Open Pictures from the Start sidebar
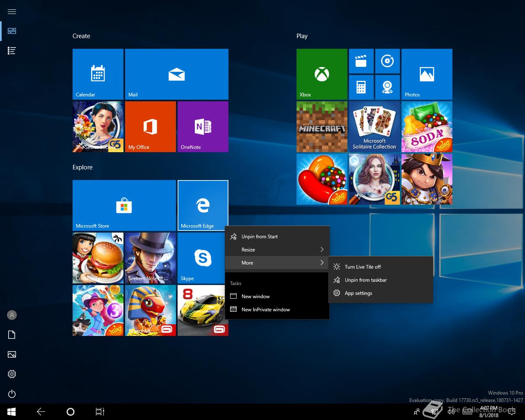Image resolution: width=525 pixels, height=420 pixels. click(12, 354)
